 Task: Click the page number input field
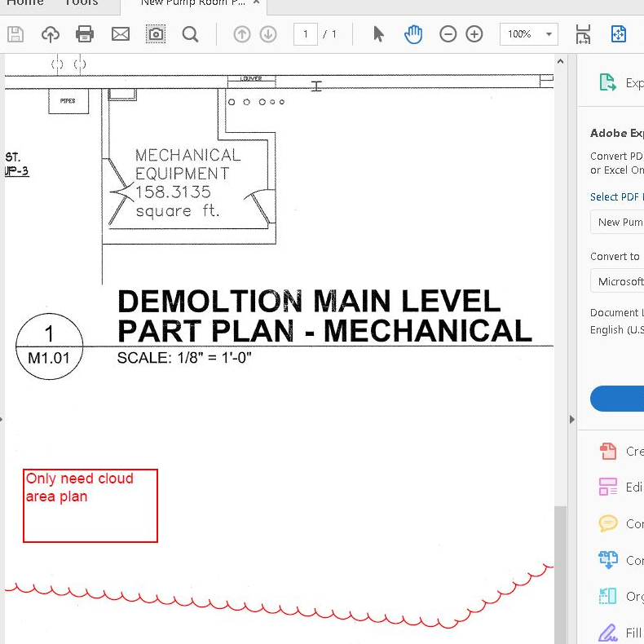coord(306,34)
